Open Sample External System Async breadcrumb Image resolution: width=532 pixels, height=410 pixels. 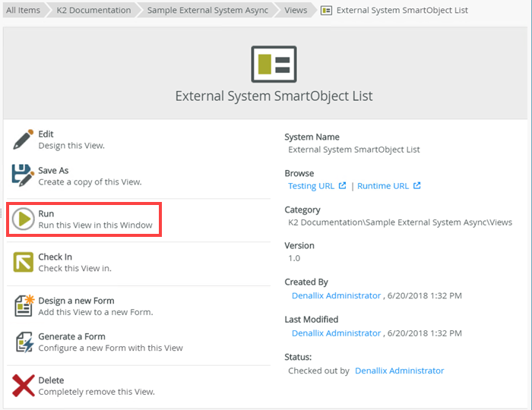207,11
